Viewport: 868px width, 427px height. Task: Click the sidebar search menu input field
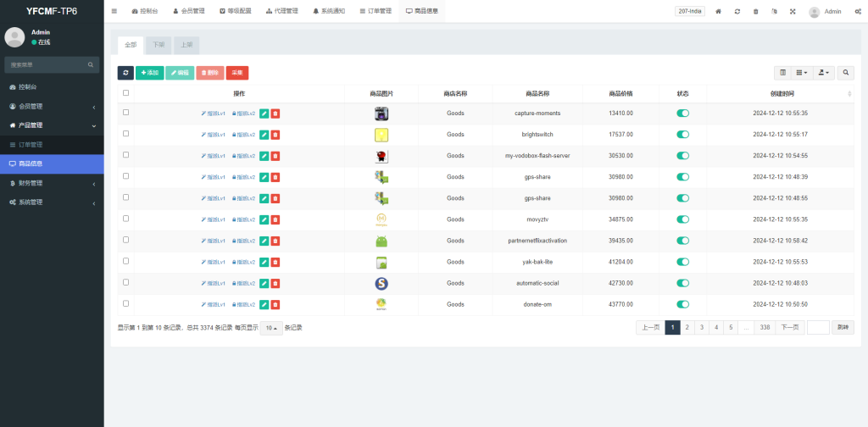[47, 64]
